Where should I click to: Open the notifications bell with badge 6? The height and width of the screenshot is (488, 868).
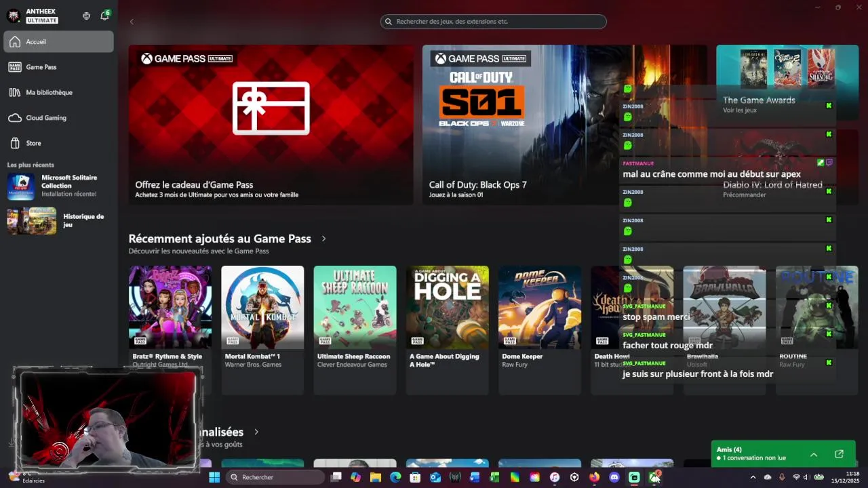tap(104, 16)
